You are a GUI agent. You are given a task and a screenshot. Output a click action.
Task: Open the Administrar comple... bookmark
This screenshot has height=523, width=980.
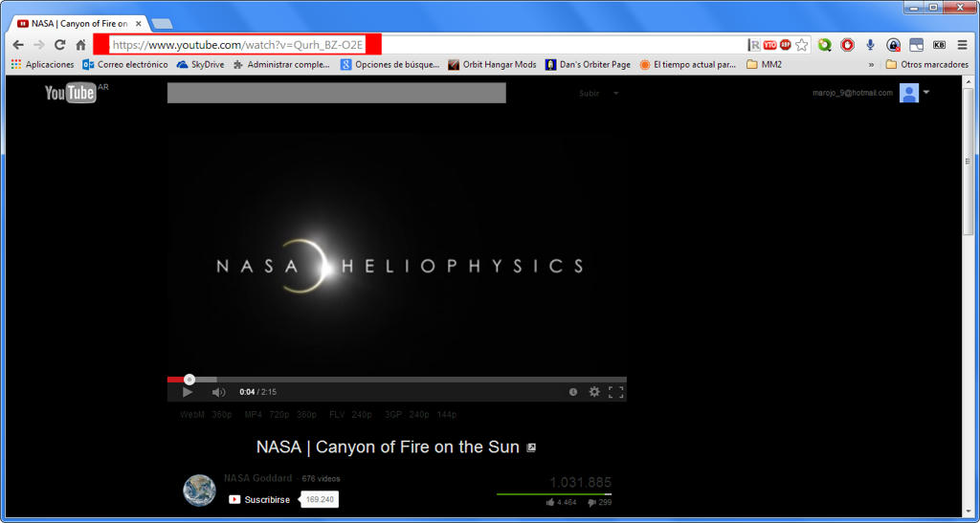pyautogui.click(x=281, y=64)
